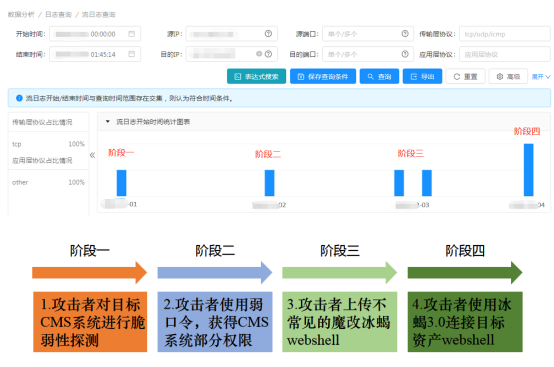Collapse left panel with double-chevron icon

pos(93,155)
